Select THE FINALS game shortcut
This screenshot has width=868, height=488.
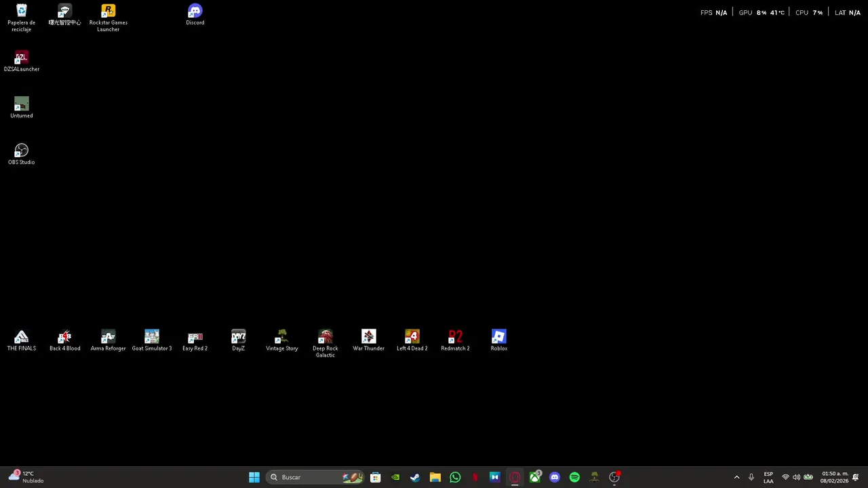click(21, 341)
